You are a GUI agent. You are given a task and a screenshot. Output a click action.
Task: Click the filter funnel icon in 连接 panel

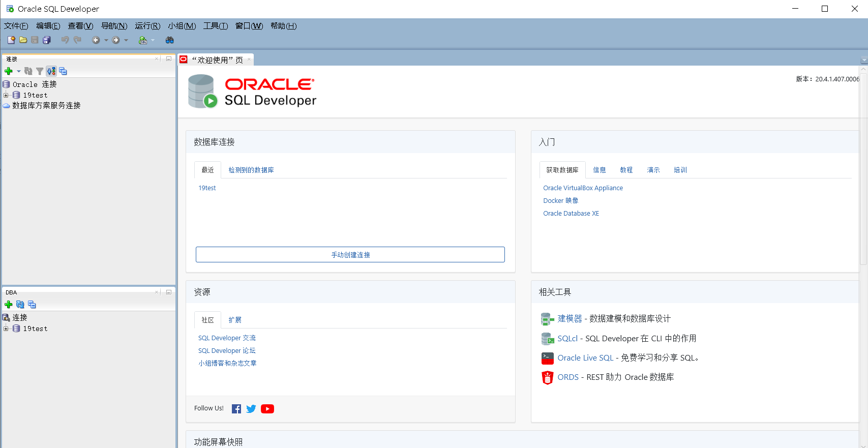pyautogui.click(x=40, y=71)
